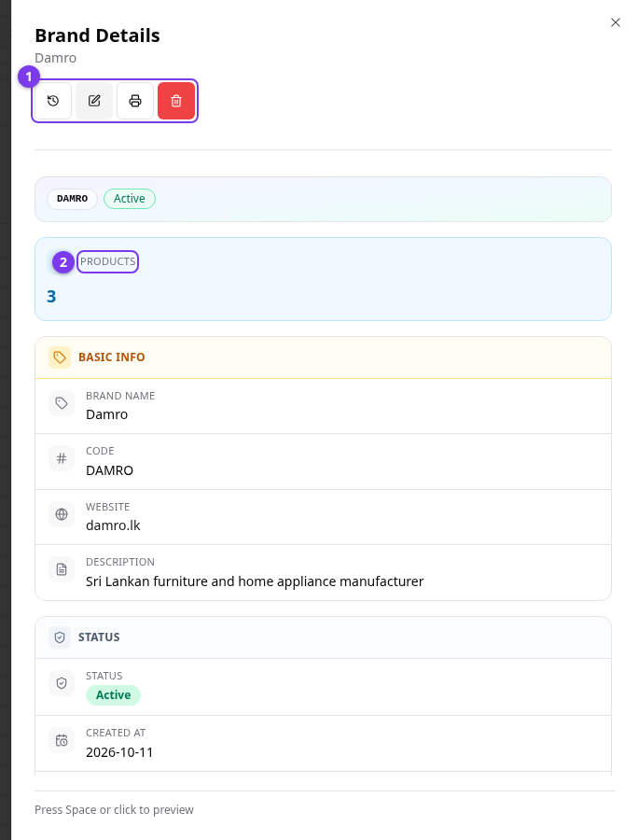This screenshot has width=638, height=840.
Task: Click the PRODUCTS label
Action: point(107,261)
